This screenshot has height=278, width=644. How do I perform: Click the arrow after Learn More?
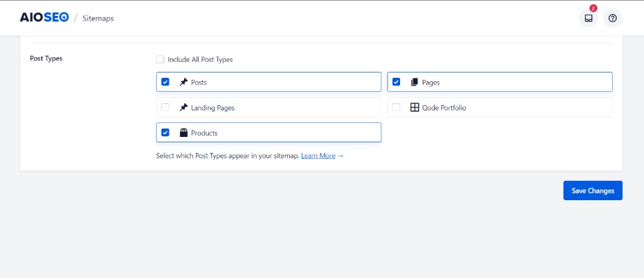[340, 156]
